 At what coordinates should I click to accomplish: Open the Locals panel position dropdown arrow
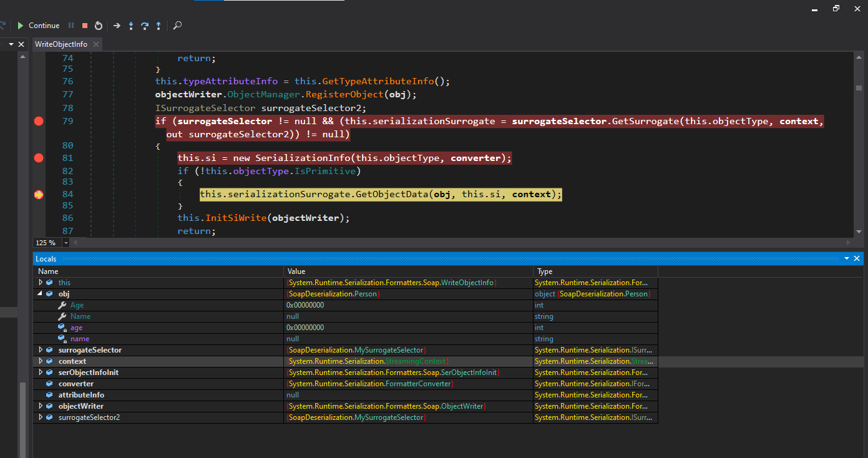tap(847, 258)
